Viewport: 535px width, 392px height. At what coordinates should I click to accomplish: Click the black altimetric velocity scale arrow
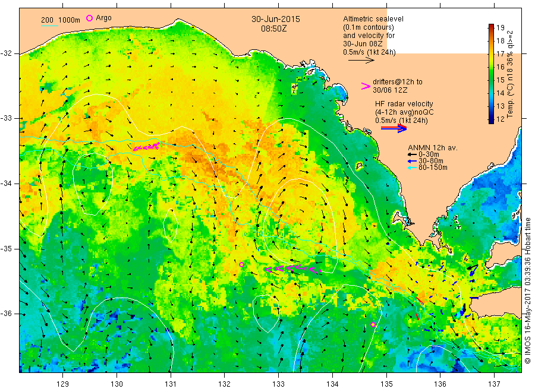tap(361, 61)
